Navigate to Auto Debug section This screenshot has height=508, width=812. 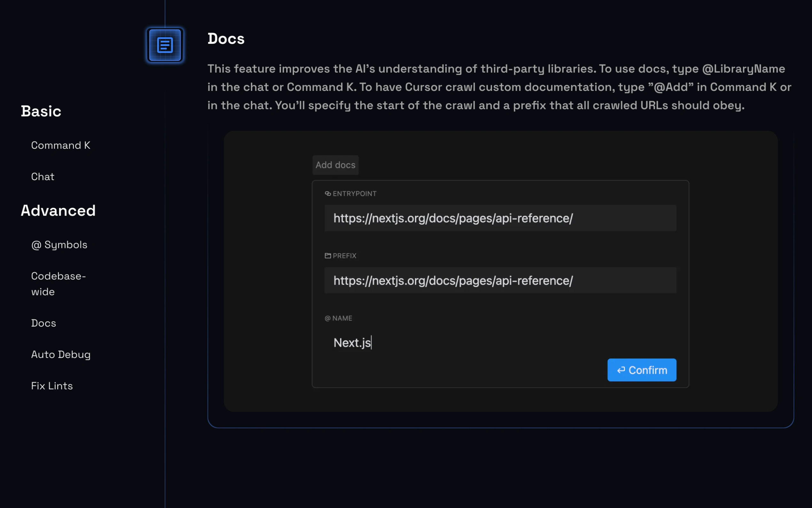tap(61, 354)
